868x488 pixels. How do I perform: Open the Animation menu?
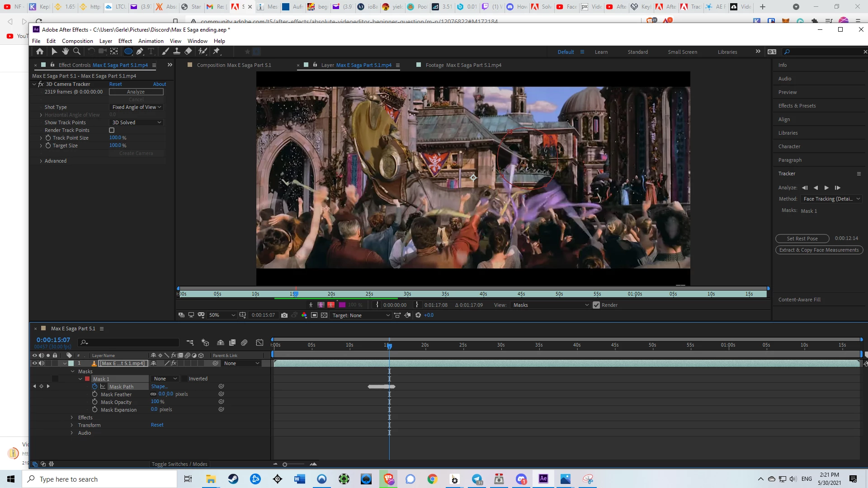(151, 41)
